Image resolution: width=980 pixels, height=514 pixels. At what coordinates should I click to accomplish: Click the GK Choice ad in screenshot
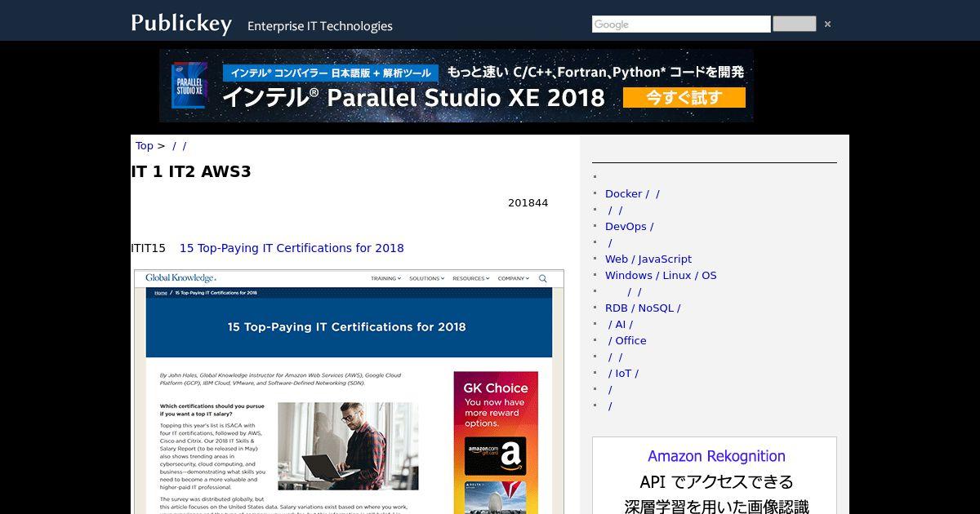496,442
